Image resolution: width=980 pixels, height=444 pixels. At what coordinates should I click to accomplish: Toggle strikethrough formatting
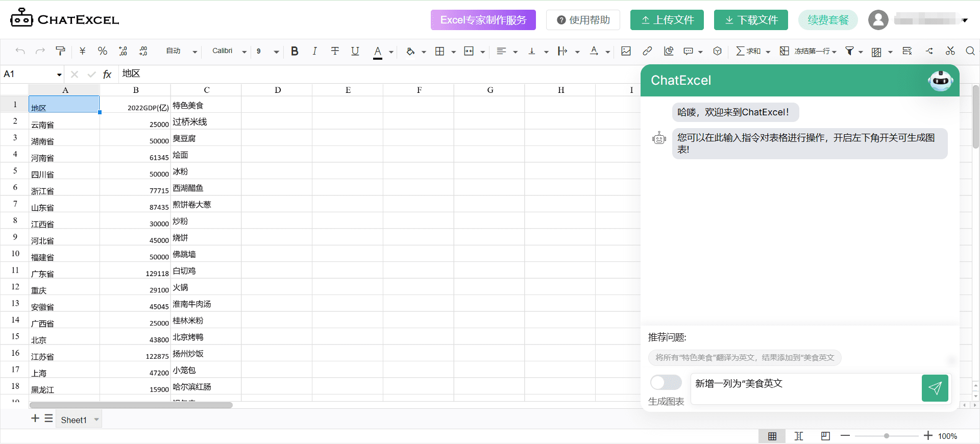[335, 51]
